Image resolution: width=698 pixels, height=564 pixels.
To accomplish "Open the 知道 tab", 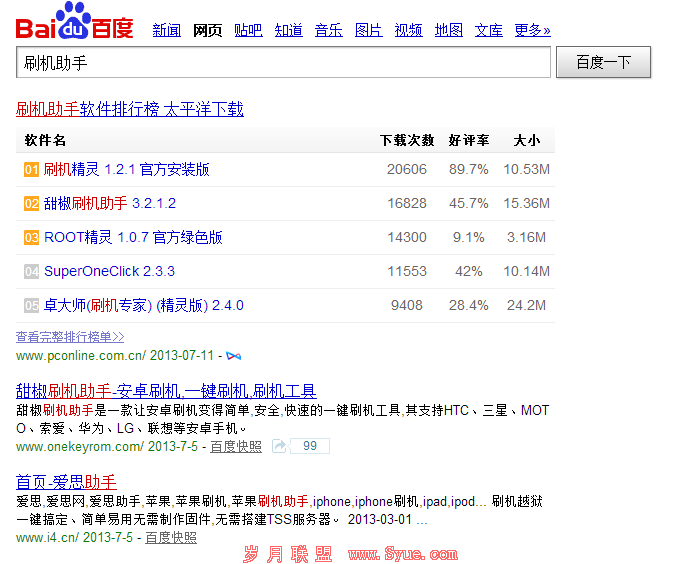I will tap(288, 30).
